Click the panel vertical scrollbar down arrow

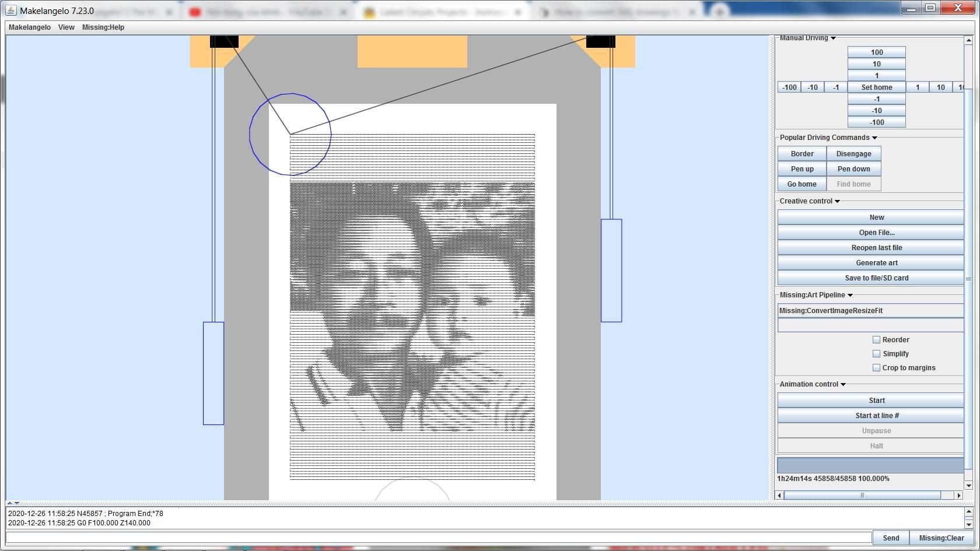tap(969, 485)
